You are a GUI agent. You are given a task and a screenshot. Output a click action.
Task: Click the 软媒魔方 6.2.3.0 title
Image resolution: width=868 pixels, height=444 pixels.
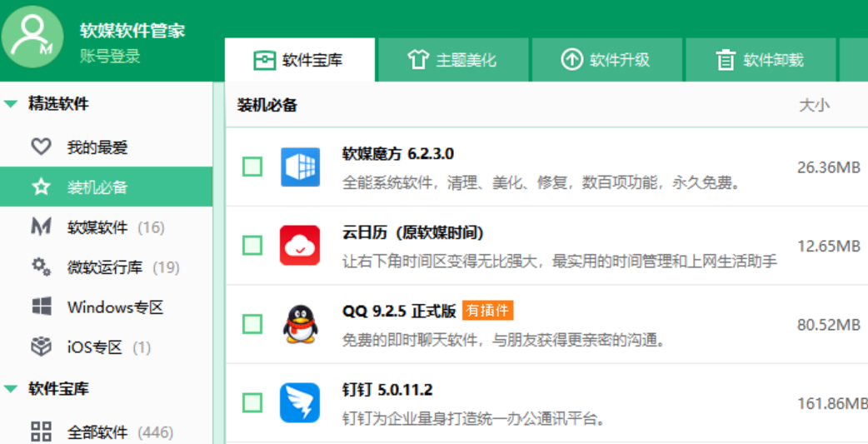click(x=398, y=153)
